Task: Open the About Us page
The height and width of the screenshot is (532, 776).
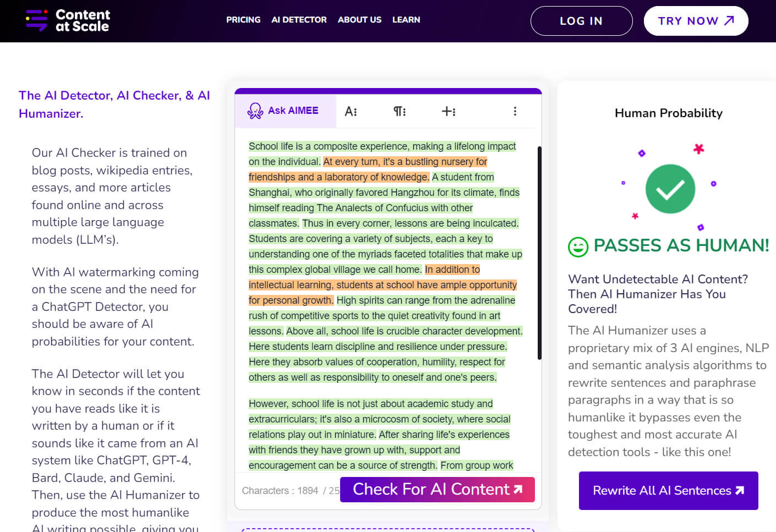Action: [x=359, y=20]
